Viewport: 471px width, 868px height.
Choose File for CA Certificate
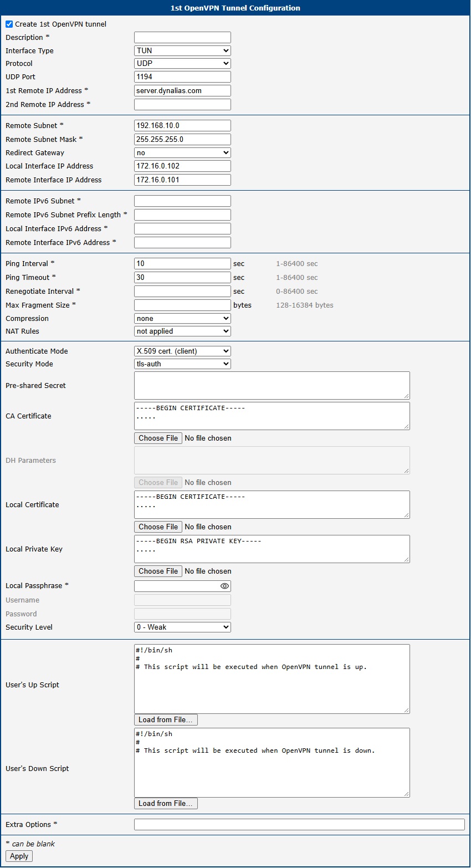[158, 438]
